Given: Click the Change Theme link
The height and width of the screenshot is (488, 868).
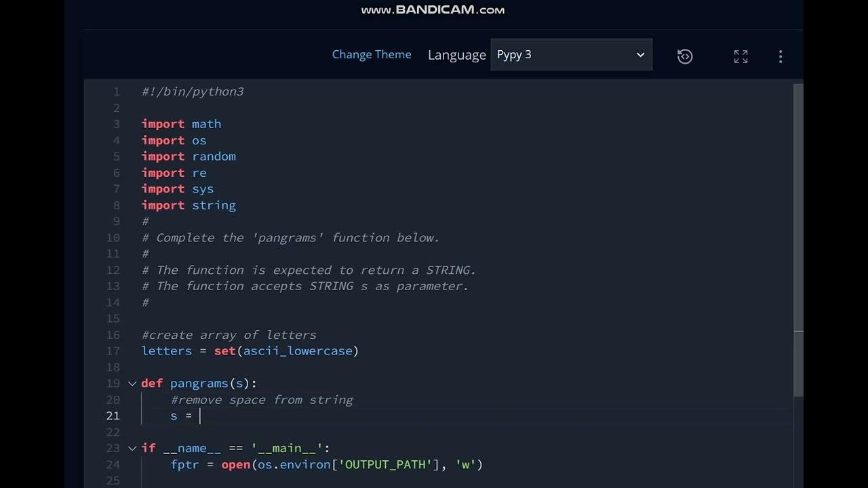Looking at the screenshot, I should (x=372, y=54).
